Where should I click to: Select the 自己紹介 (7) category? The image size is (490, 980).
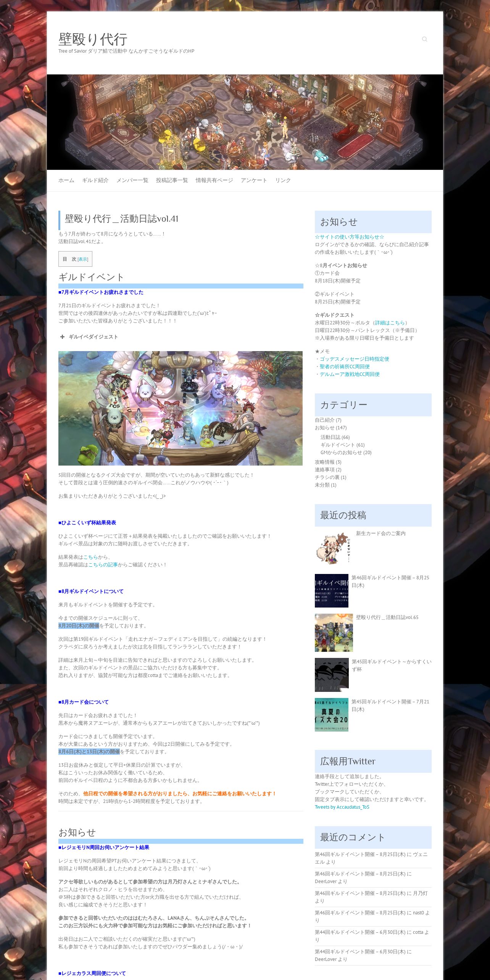click(x=328, y=420)
